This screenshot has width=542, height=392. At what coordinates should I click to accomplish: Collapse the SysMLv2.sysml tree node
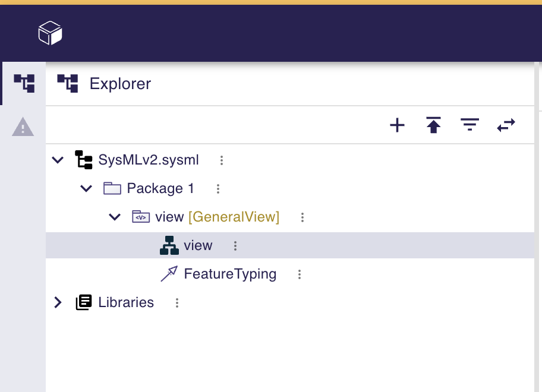pos(57,160)
